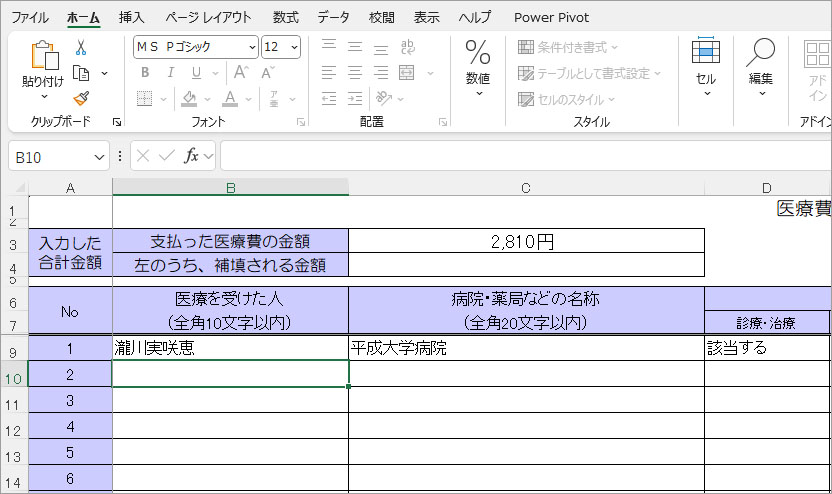The image size is (832, 494).
Task: Align text right
Action: click(381, 73)
